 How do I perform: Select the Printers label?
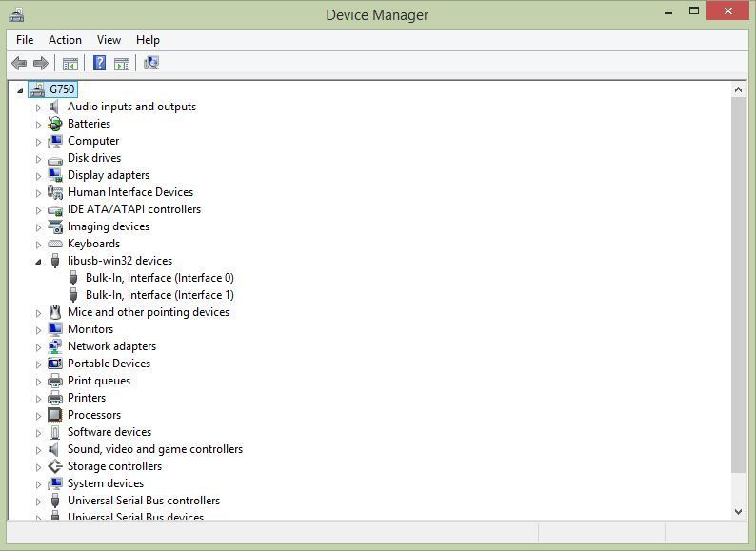[87, 398]
